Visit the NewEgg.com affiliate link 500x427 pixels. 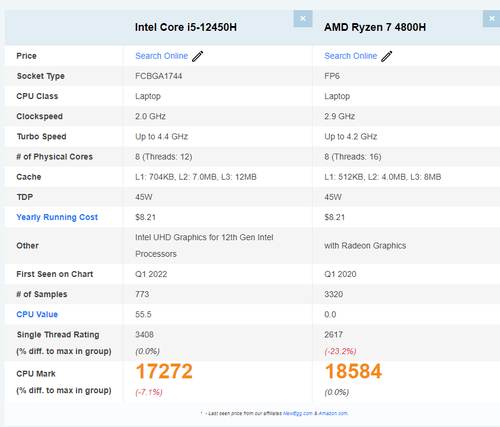click(x=298, y=413)
